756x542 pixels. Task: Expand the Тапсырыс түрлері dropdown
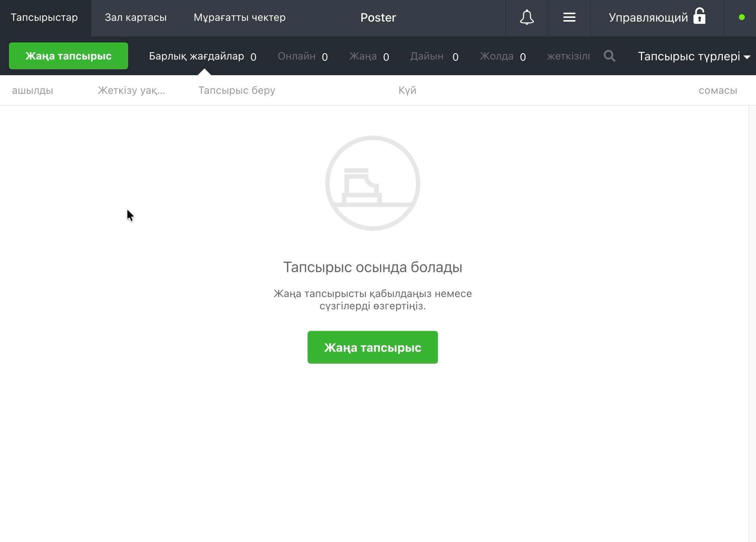coord(694,56)
